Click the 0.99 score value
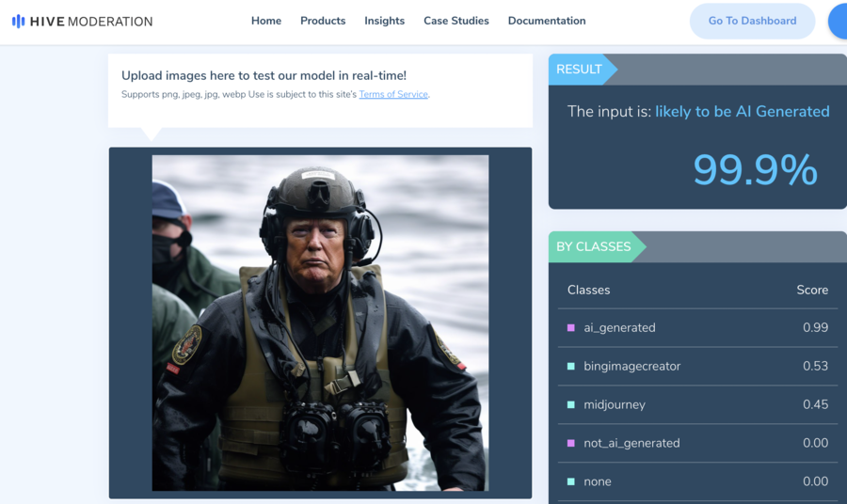847x504 pixels. coord(816,327)
